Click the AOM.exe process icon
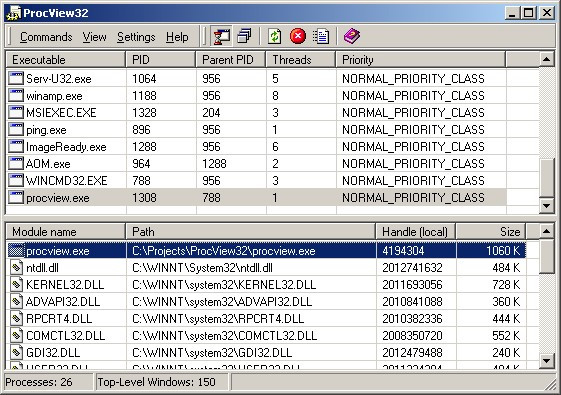The height and width of the screenshot is (395, 561). pyautogui.click(x=16, y=164)
